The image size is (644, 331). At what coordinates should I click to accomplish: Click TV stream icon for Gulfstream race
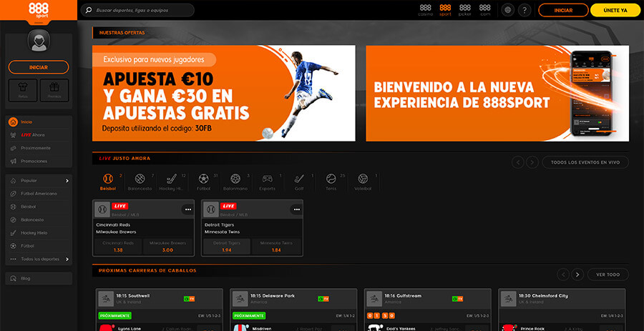457,299
